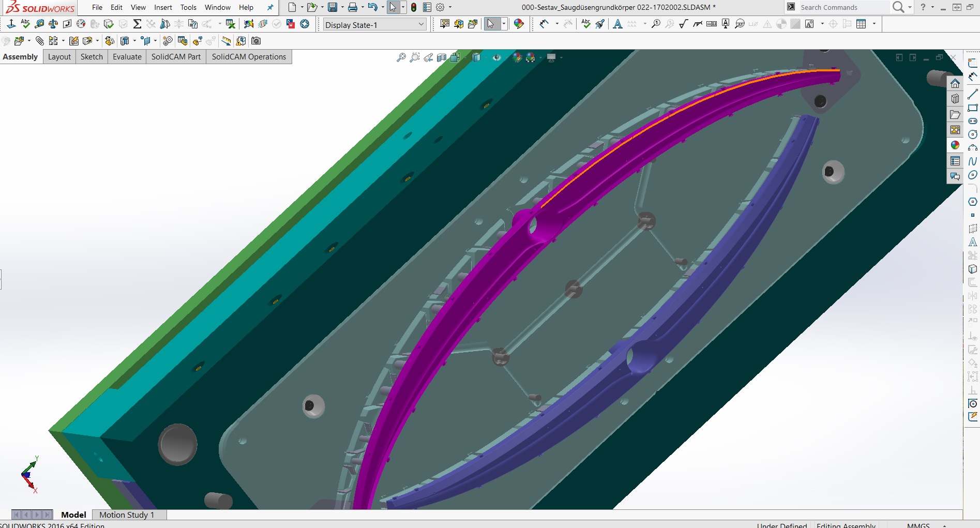The image size is (980, 528).
Task: Toggle the Select arrow tool button
Action: tap(393, 7)
